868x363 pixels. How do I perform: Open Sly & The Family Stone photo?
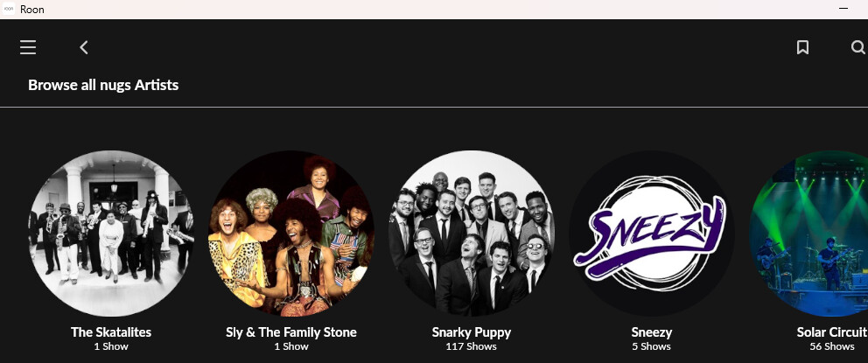[x=291, y=234]
